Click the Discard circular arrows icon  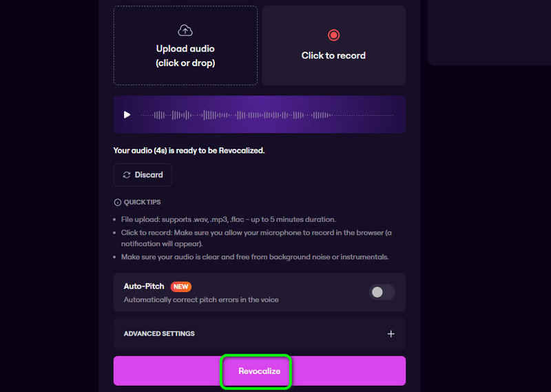pyautogui.click(x=126, y=175)
